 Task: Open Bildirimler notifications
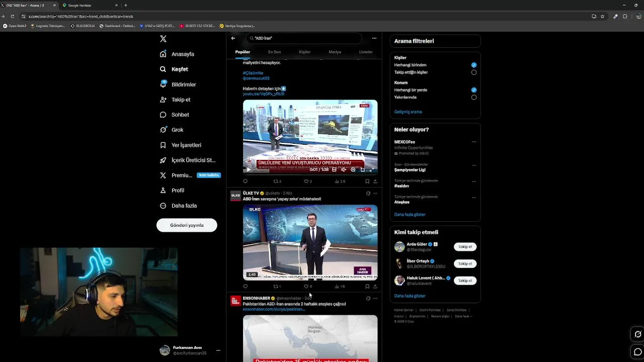(x=178, y=84)
